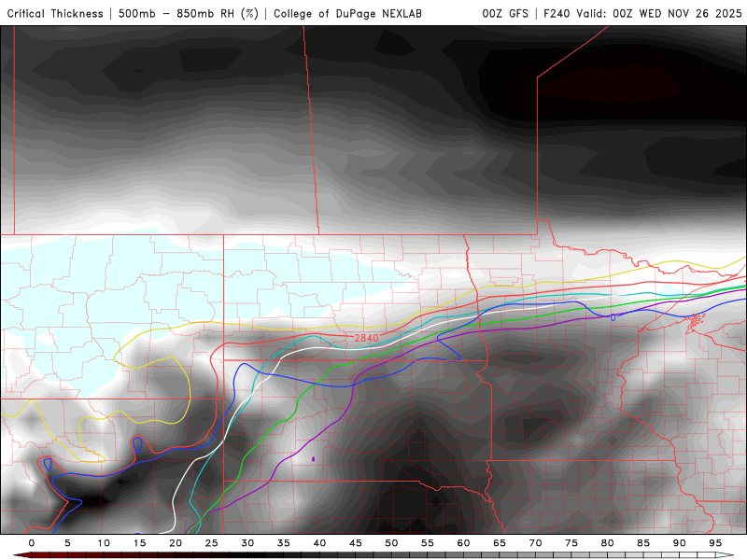Click the 'F240' forecast hour text
Image resolution: width=747 pixels, height=560 pixels.
point(557,14)
